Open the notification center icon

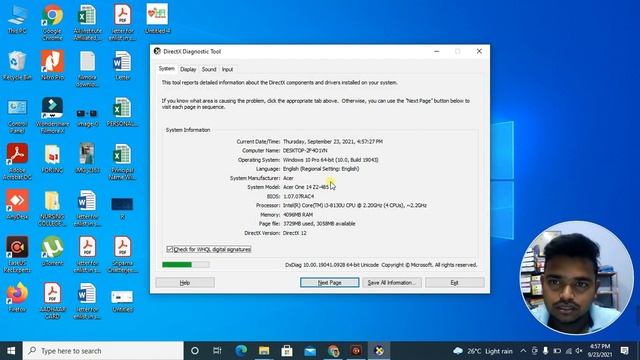pyautogui.click(x=624, y=351)
